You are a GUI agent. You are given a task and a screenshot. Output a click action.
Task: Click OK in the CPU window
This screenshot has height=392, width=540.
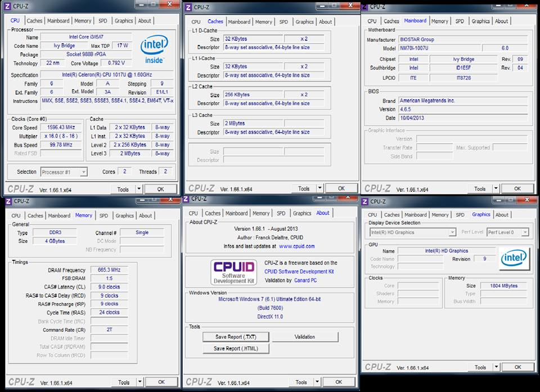click(160, 189)
